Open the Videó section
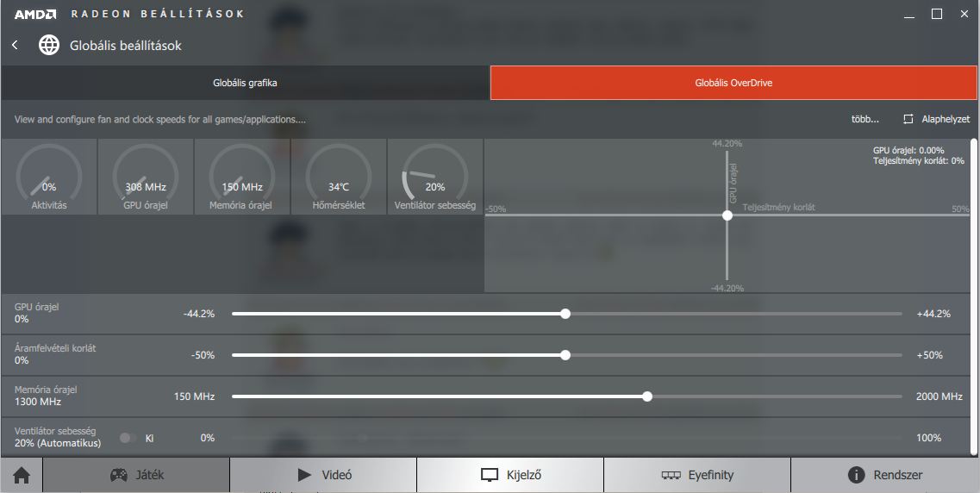This screenshot has height=493, width=980. (323, 475)
